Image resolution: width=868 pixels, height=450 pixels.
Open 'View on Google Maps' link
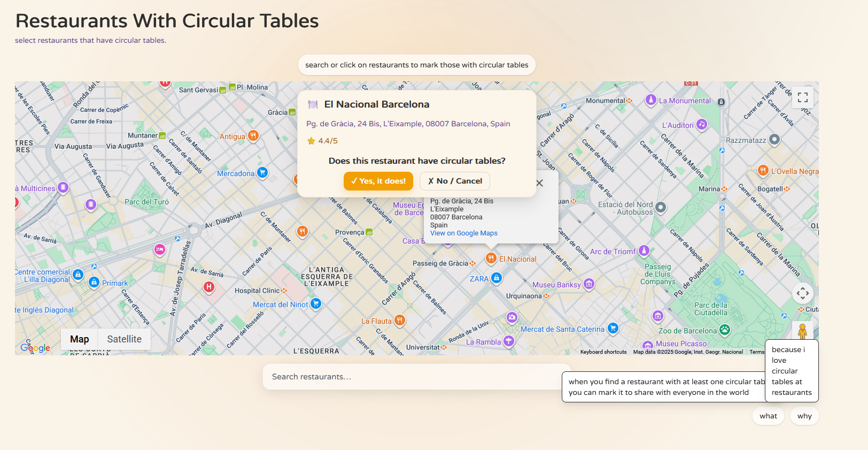463,233
